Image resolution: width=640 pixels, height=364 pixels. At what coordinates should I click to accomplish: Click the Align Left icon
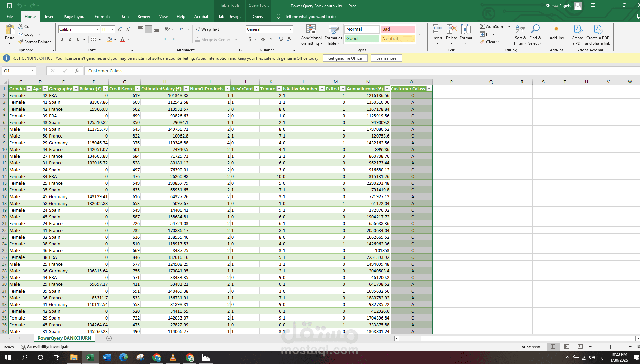coord(140,39)
